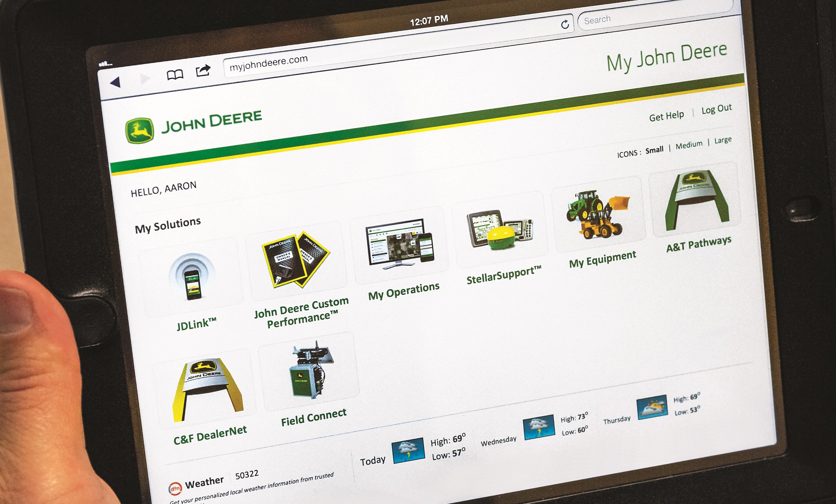Click Today's thunderstorm weather icon
836x504 pixels.
pos(408,451)
